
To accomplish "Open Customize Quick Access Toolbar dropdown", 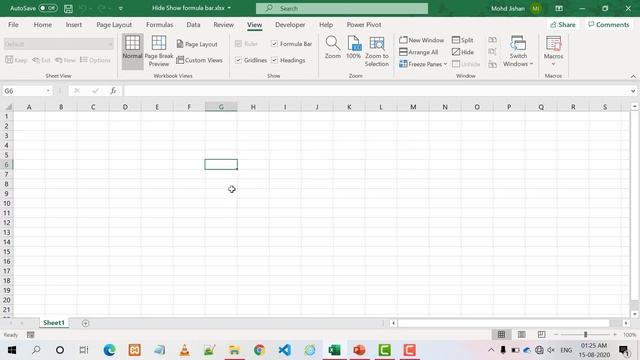I will (x=121, y=8).
